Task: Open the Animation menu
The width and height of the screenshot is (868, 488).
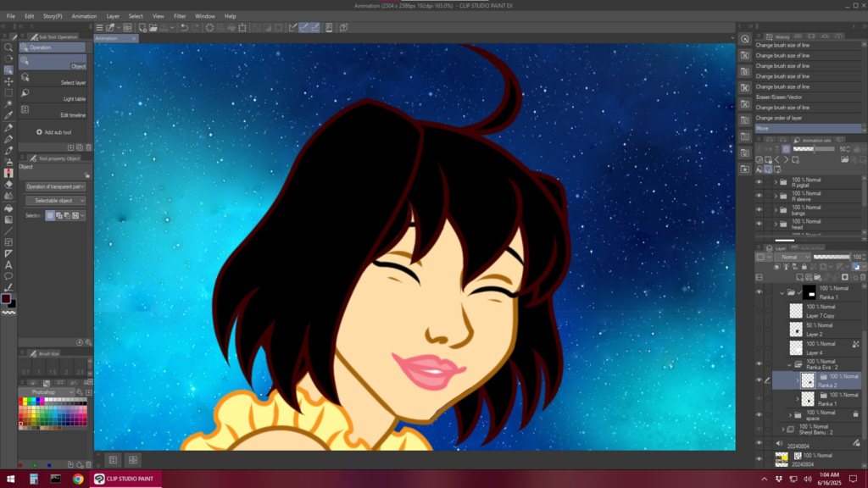Action: tap(84, 16)
